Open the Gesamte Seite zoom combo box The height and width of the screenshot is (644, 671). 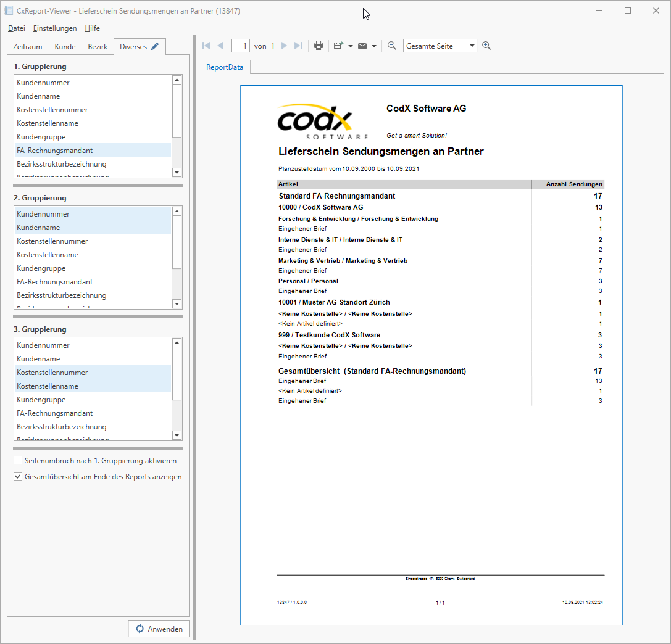(x=440, y=46)
